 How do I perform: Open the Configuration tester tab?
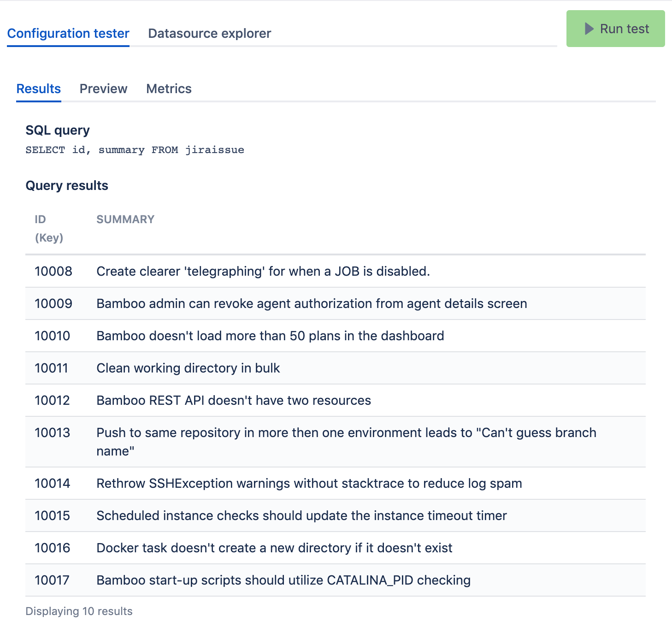68,34
